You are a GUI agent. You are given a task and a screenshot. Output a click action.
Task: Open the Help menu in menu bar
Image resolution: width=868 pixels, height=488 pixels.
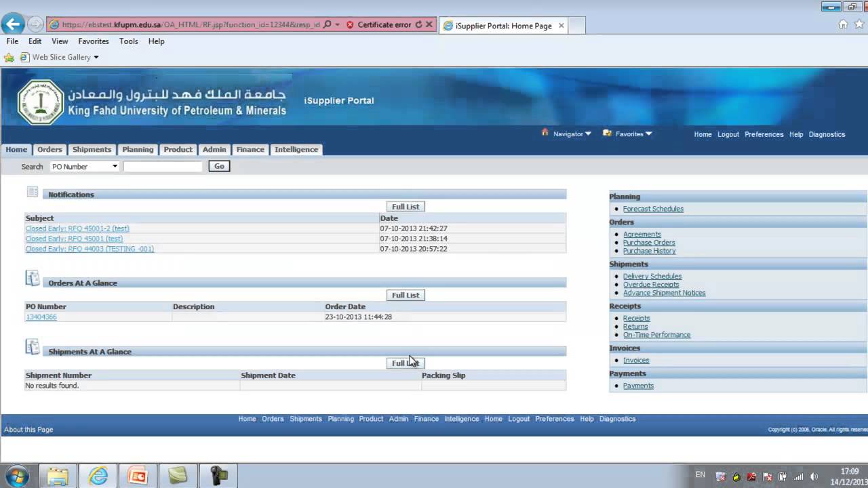click(157, 41)
